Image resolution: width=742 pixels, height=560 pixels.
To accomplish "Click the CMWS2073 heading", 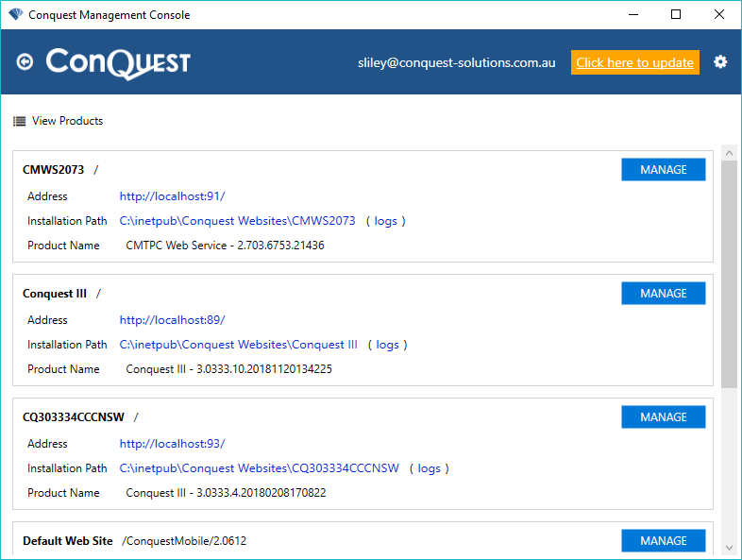I will [x=54, y=169].
